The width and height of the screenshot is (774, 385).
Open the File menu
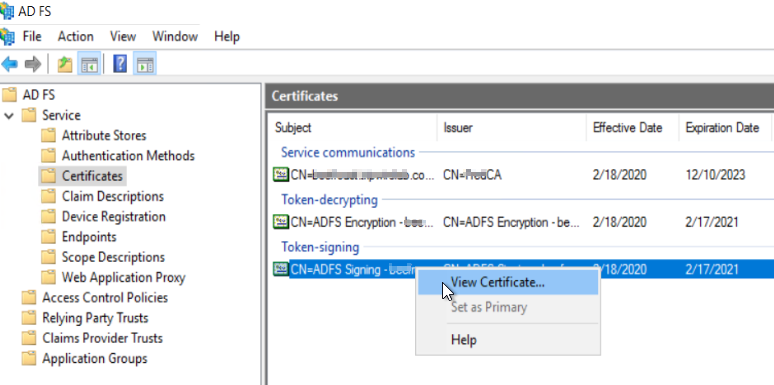32,37
